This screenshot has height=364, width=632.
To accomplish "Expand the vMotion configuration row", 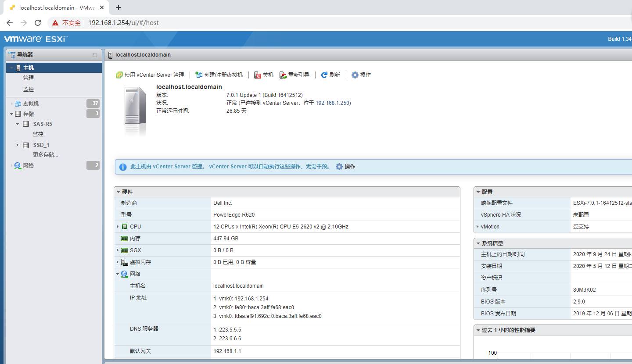I will click(478, 227).
